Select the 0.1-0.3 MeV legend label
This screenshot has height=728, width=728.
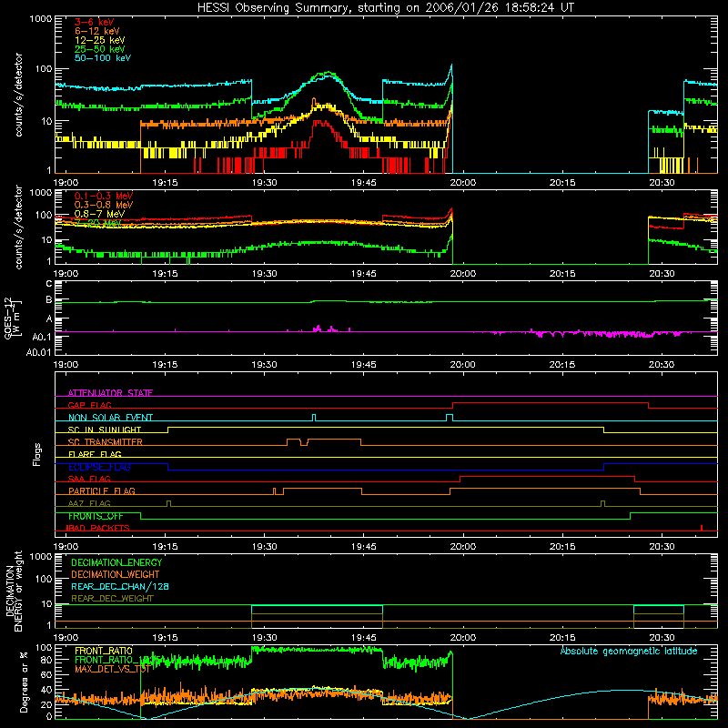point(104,196)
